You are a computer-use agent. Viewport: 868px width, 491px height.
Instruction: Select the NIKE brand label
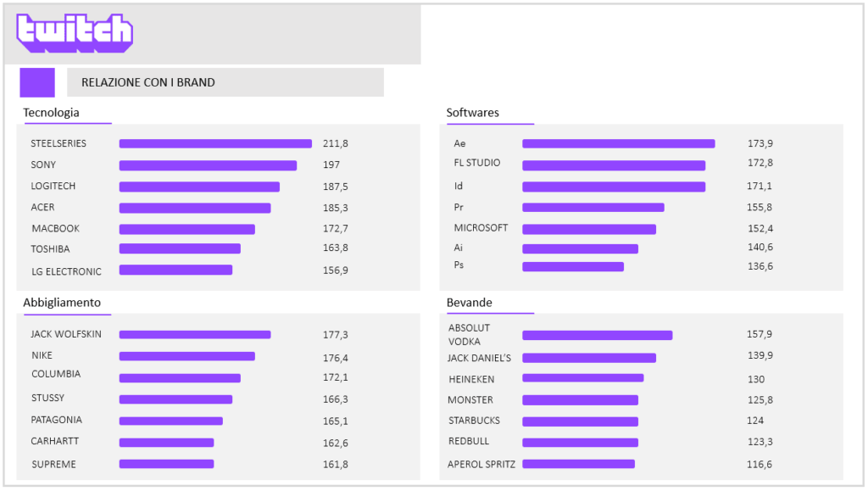[42, 355]
